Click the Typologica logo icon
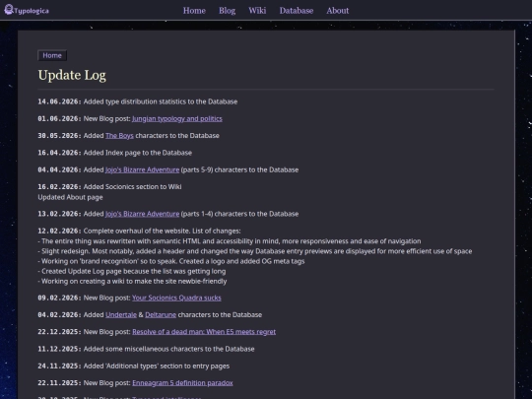The image size is (532, 399). (x=9, y=10)
